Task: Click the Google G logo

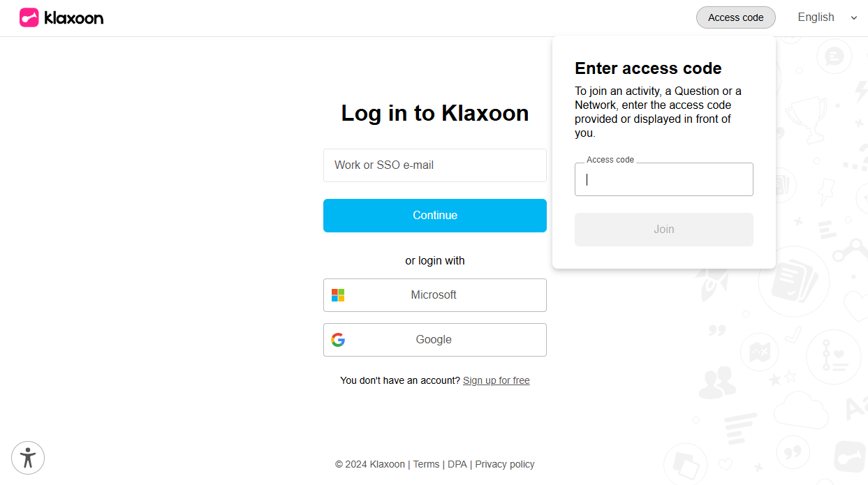Action: (338, 340)
